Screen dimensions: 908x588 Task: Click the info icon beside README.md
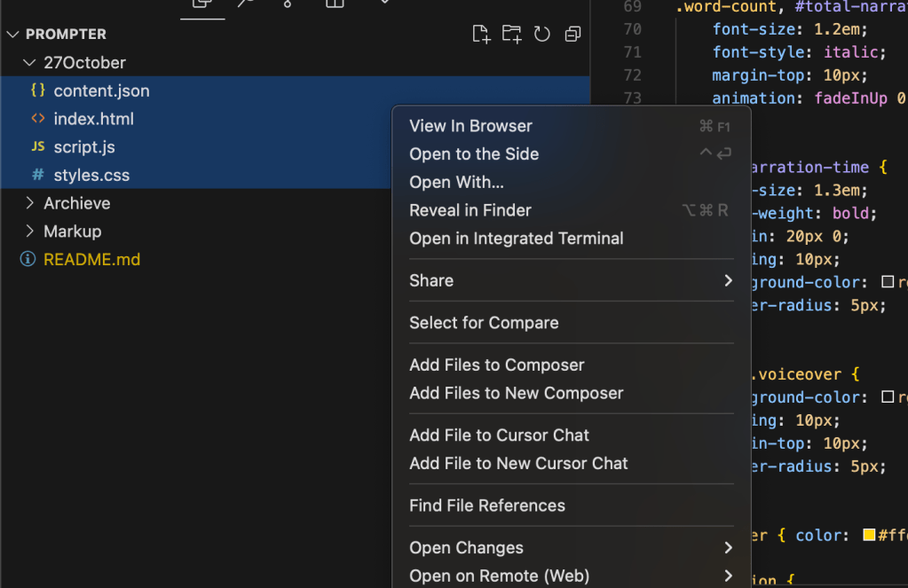[28, 259]
